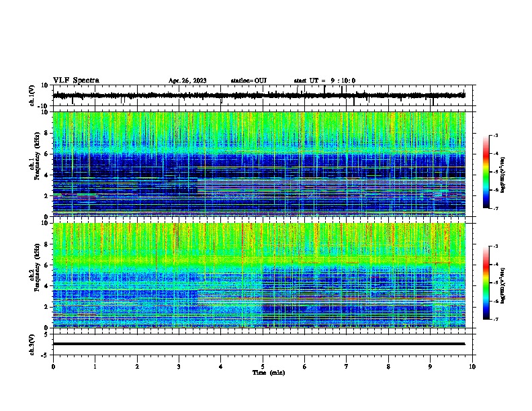This screenshot has width=532, height=411.
Task: Click the "start UT = 9 : 10: 0" text
Action: (x=324, y=81)
